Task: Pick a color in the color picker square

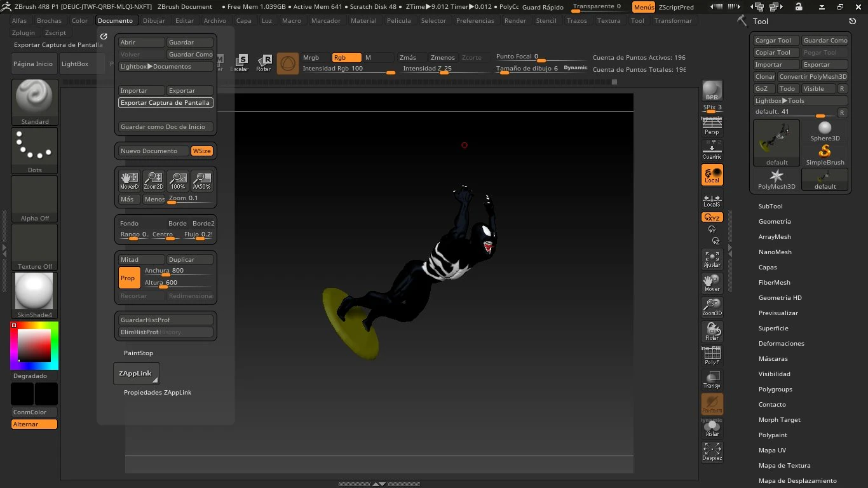Action: (34, 346)
